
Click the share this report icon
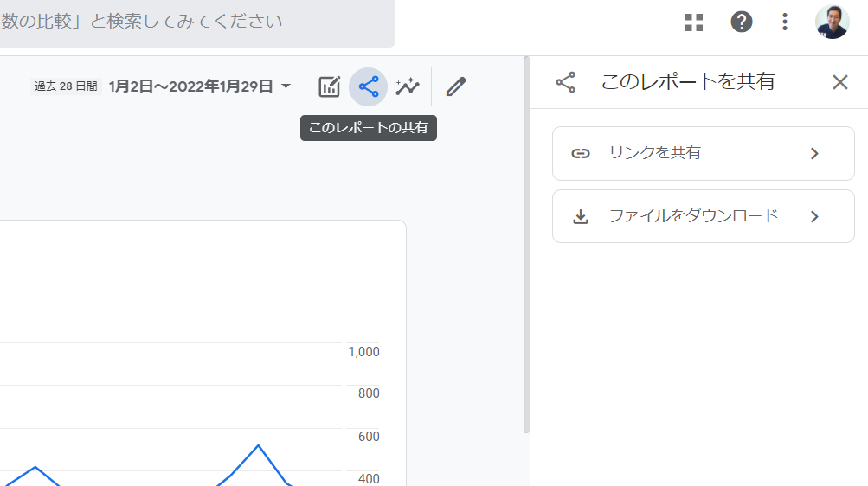point(368,86)
